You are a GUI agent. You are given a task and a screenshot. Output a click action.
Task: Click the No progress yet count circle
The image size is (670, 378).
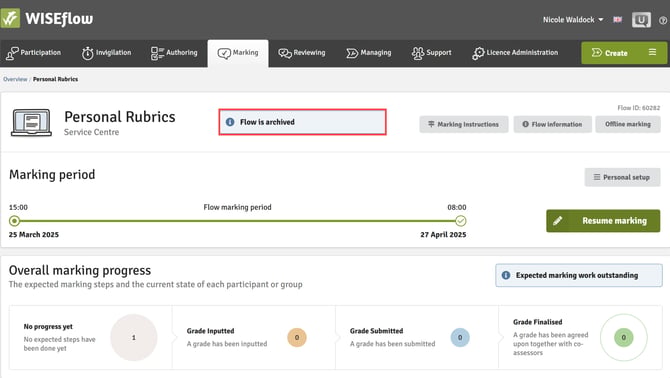coord(134,337)
